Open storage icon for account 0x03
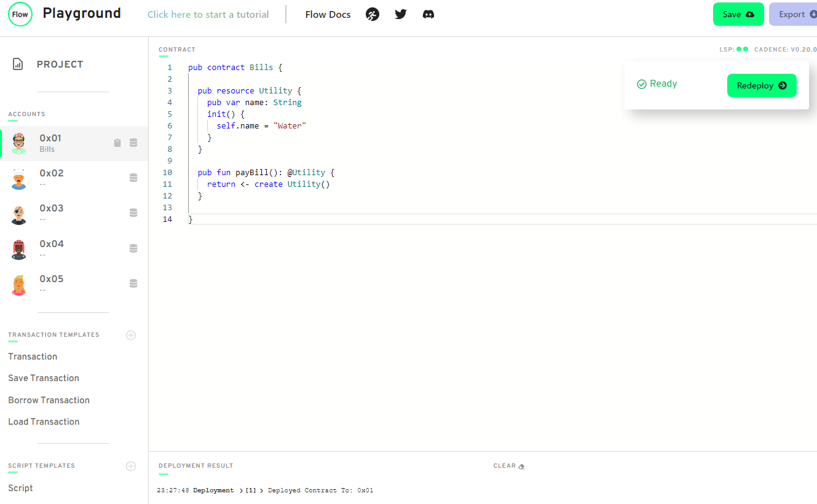 133,213
